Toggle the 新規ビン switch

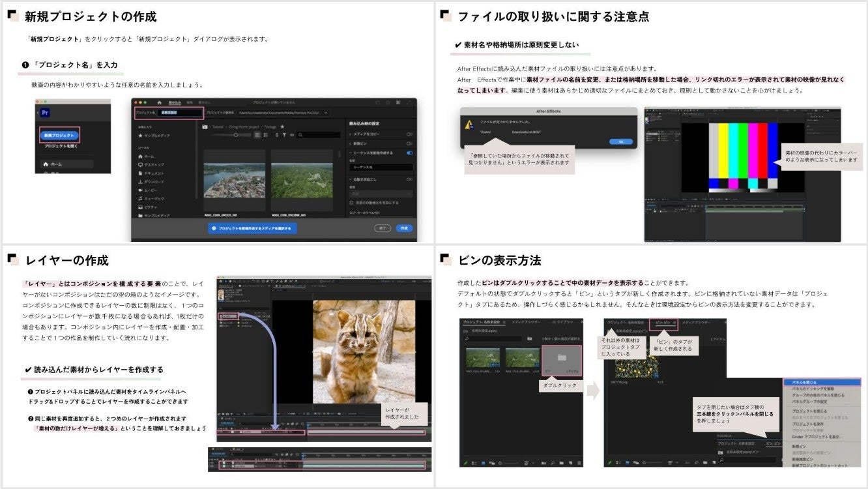click(409, 143)
